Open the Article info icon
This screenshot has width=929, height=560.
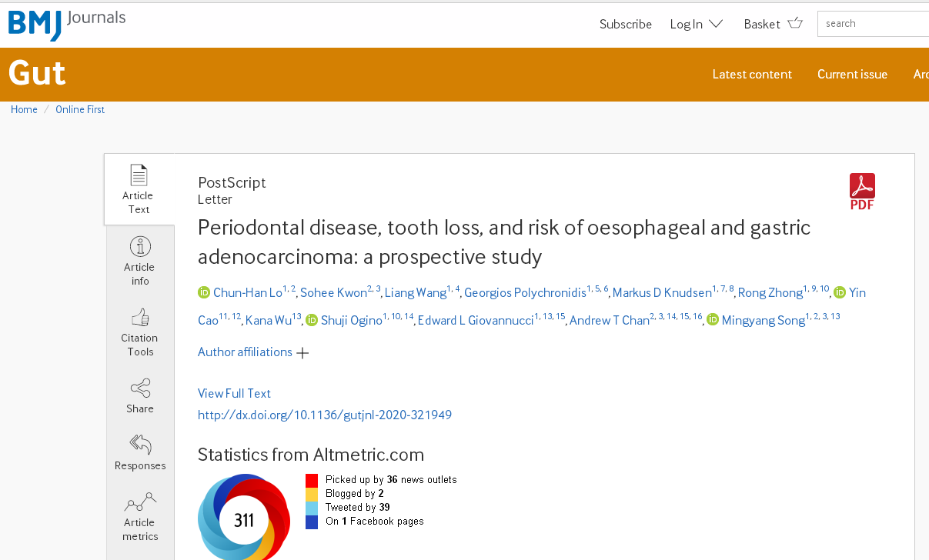coord(140,246)
